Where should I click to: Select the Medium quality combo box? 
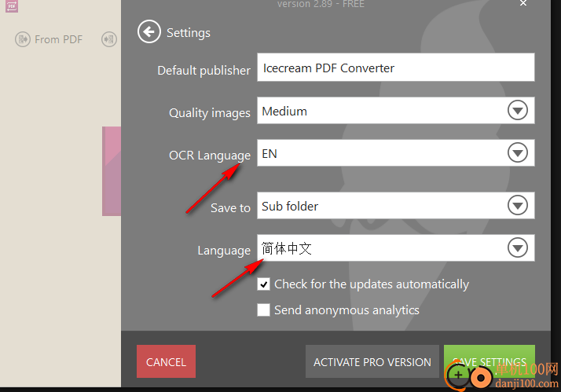coord(396,111)
